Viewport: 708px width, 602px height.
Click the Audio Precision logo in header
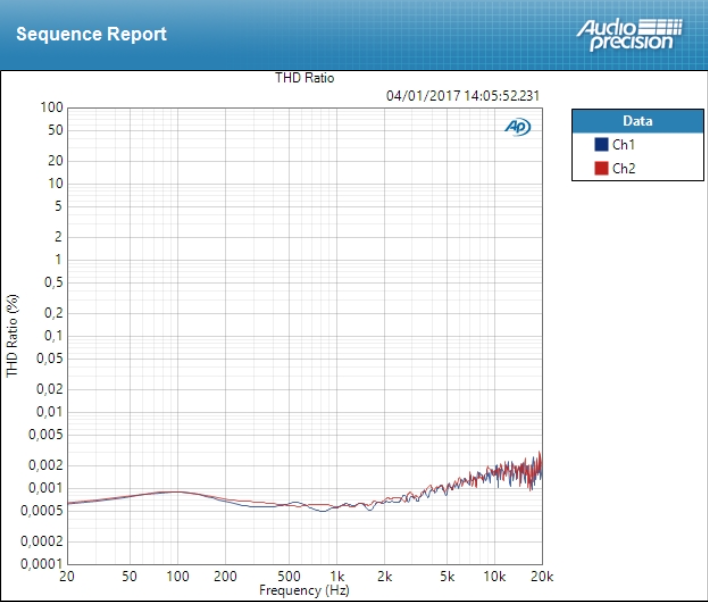coord(629,34)
